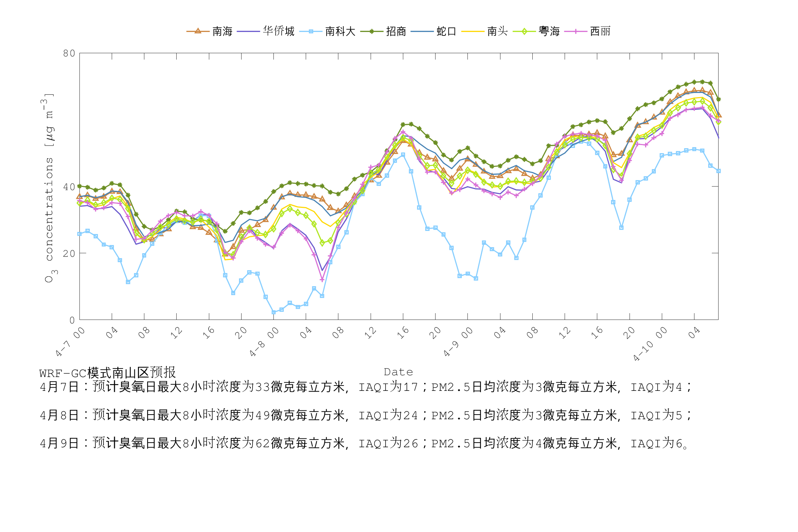Image resolution: width=798 pixels, height=532 pixels.
Task: Click the 蛇口 blue line sample in the legend
Action: [x=422, y=32]
